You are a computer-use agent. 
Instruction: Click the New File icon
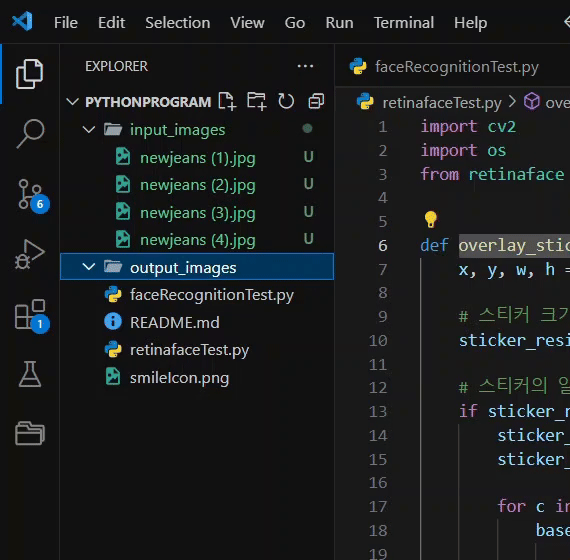227,101
